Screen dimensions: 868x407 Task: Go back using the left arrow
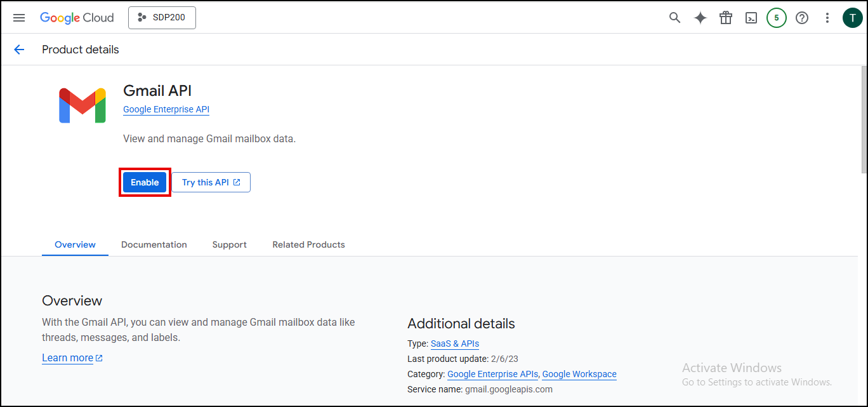tap(19, 50)
